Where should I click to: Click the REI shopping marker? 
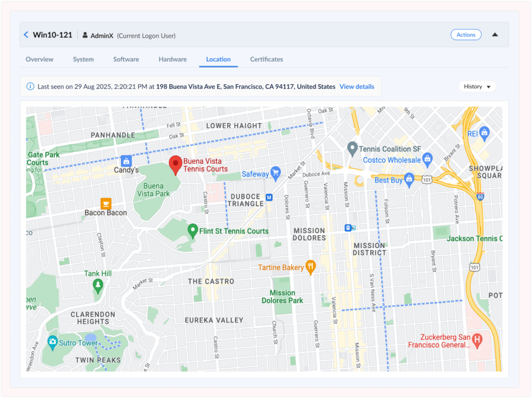(485, 134)
